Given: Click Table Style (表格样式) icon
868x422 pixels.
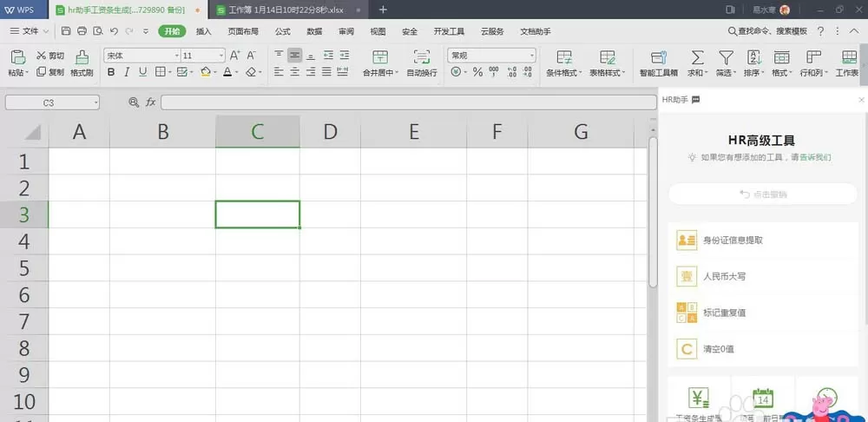Looking at the screenshot, I should [x=608, y=57].
